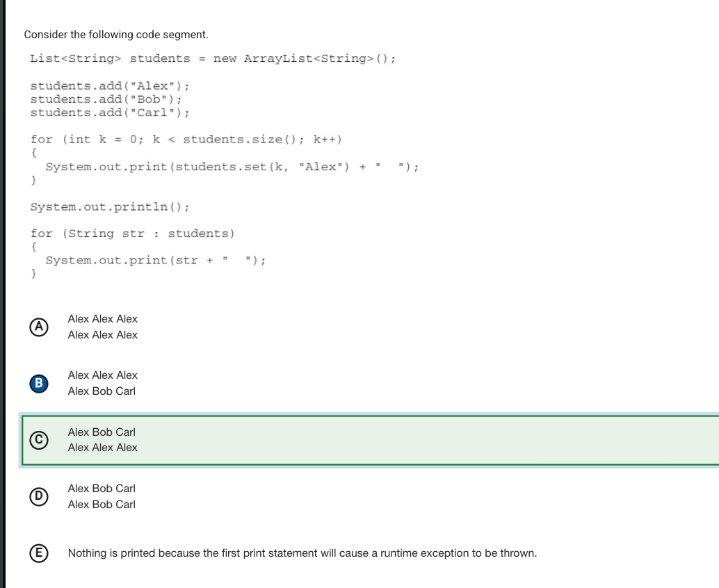Image resolution: width=719 pixels, height=588 pixels.
Task: Click the students.set(k, "Alex") print line
Action: [x=232, y=167]
